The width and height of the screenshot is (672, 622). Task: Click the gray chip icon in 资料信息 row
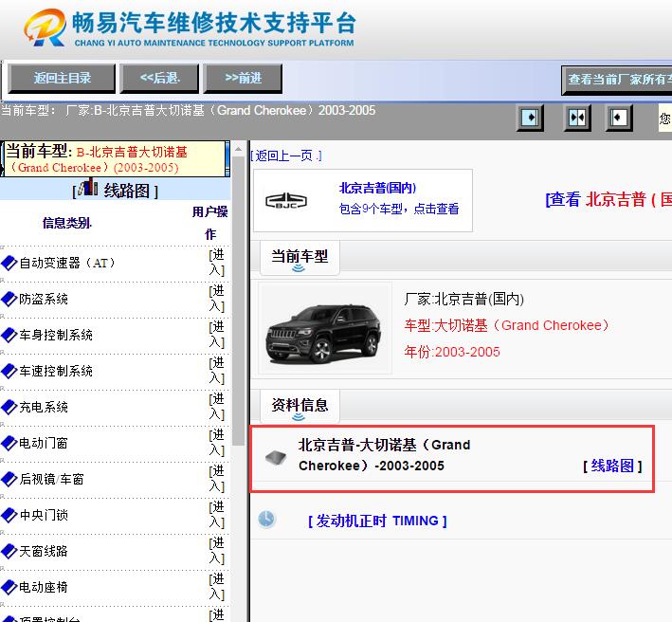click(276, 457)
